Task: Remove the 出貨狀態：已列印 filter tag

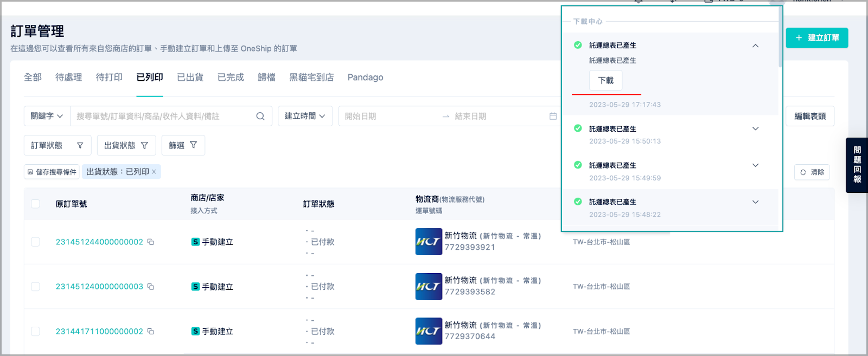Action: [x=154, y=172]
